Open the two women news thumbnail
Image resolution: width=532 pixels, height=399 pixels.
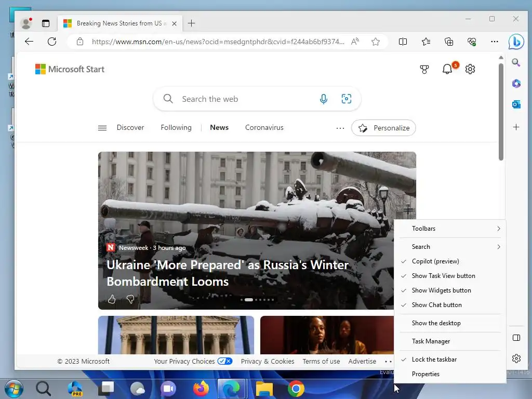tap(327, 335)
